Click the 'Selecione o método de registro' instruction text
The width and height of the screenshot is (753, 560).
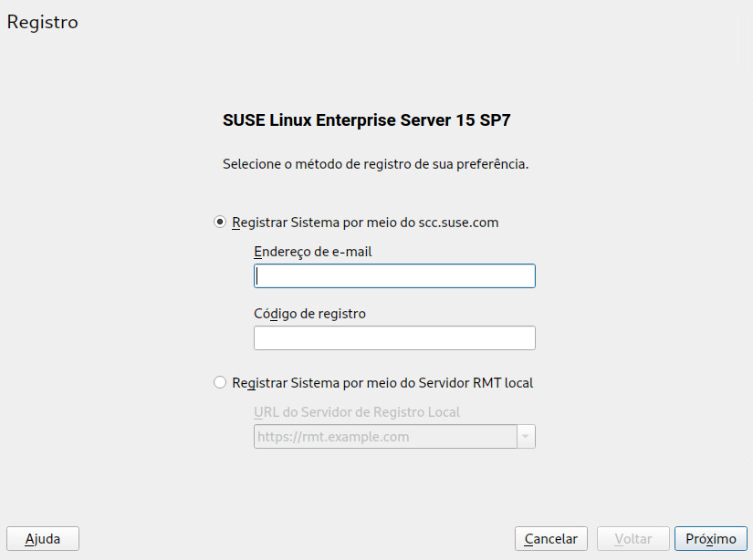[x=376, y=165]
